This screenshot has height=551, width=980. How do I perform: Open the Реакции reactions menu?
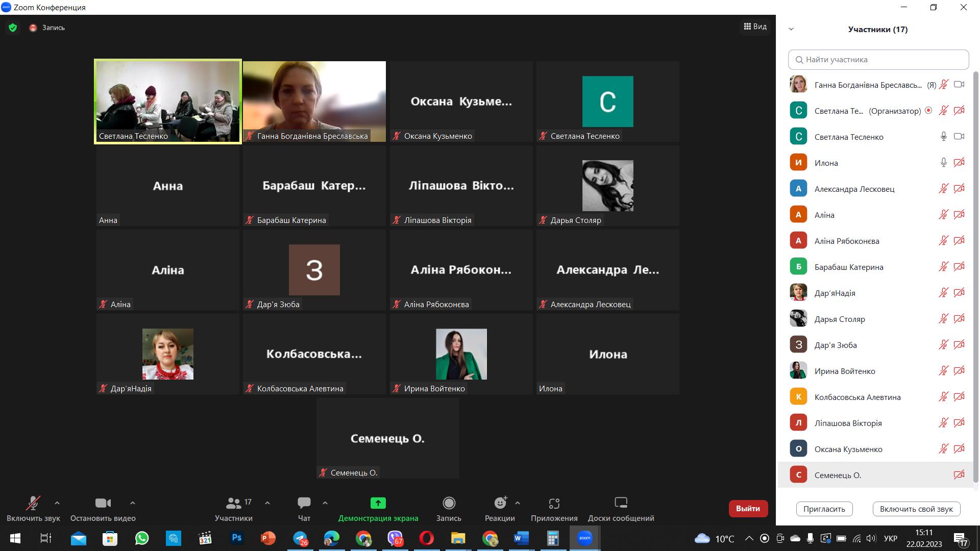(500, 504)
